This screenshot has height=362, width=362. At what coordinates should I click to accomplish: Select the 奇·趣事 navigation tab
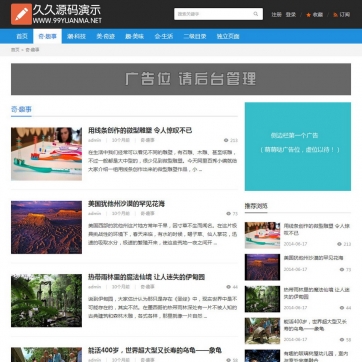pos(47,36)
